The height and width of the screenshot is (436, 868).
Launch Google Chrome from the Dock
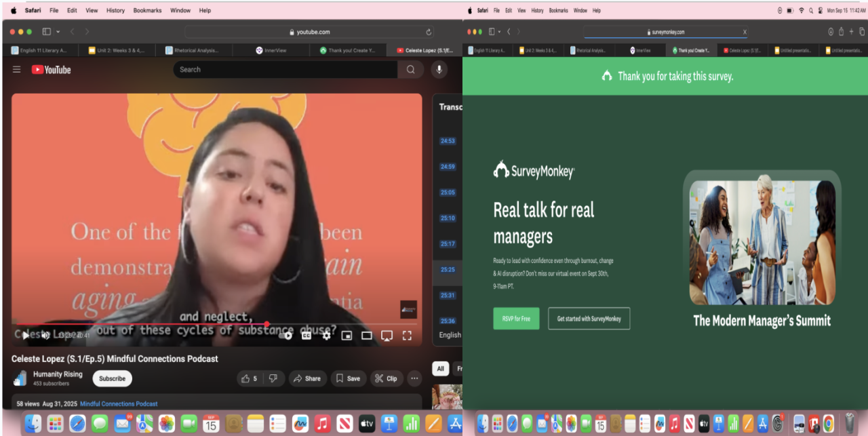pos(828,423)
